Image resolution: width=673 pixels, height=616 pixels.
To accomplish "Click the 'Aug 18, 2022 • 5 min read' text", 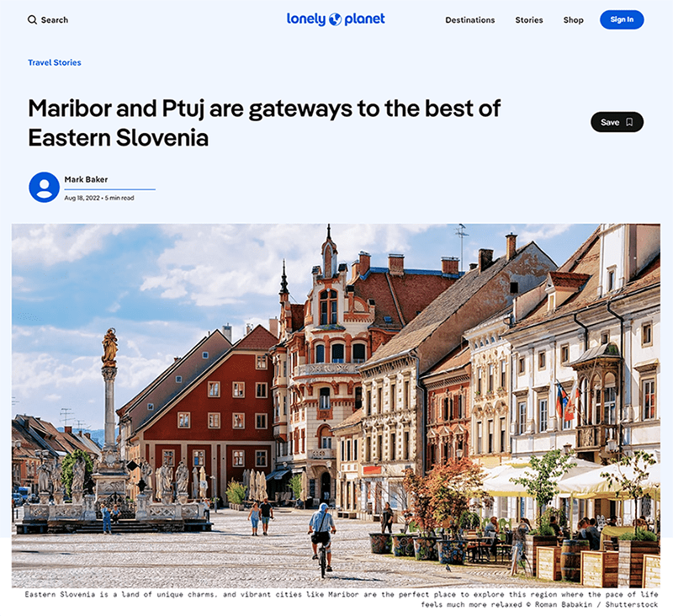I will coord(99,198).
